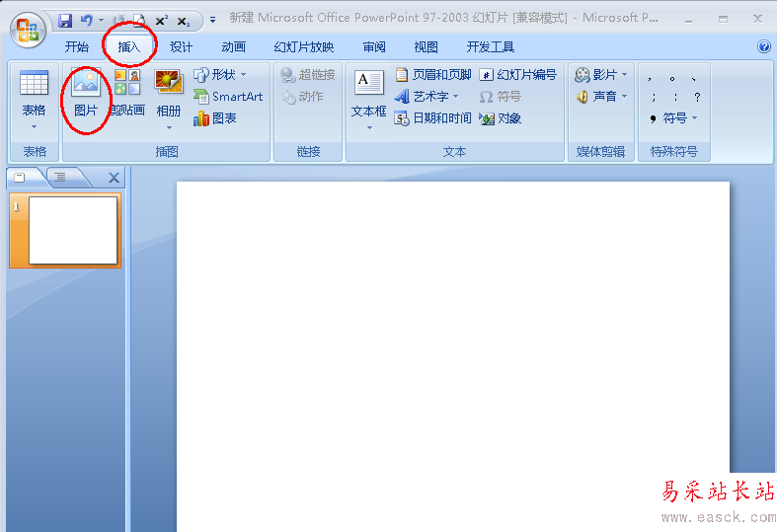
Task: Insert the 、 enumeration comma symbol
Action: pyautogui.click(x=694, y=79)
